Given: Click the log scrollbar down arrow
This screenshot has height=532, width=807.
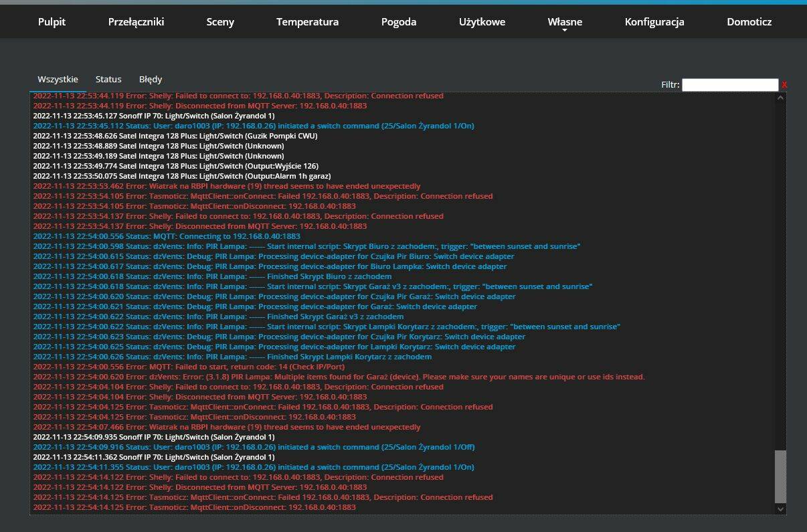Looking at the screenshot, I should click(x=780, y=509).
